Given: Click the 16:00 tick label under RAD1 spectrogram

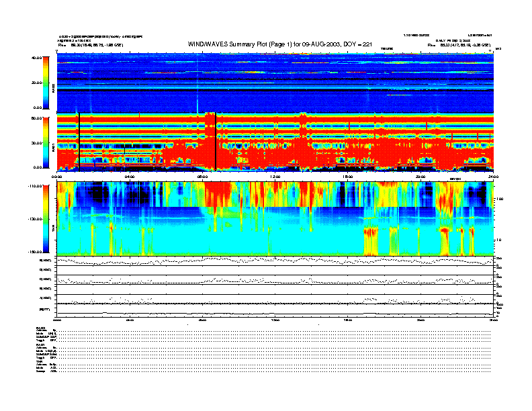Looking at the screenshot, I should tap(348, 177).
